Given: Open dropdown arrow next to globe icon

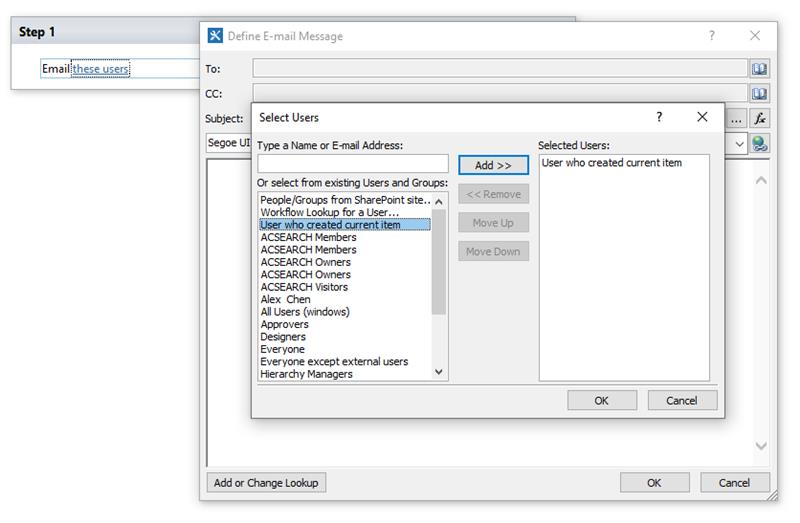Looking at the screenshot, I should [739, 144].
